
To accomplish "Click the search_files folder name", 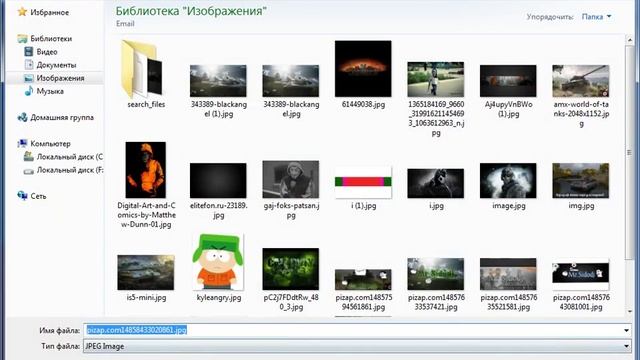I will tap(146, 104).
